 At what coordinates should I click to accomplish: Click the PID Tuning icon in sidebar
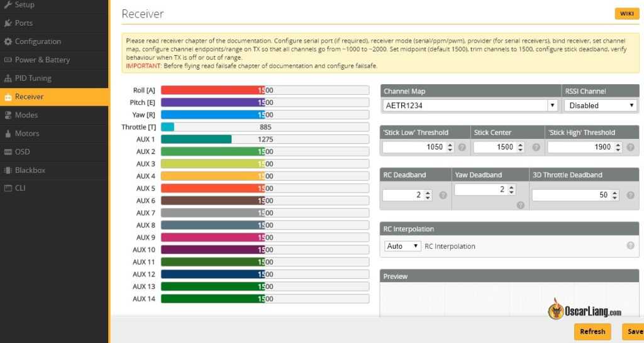(8, 79)
